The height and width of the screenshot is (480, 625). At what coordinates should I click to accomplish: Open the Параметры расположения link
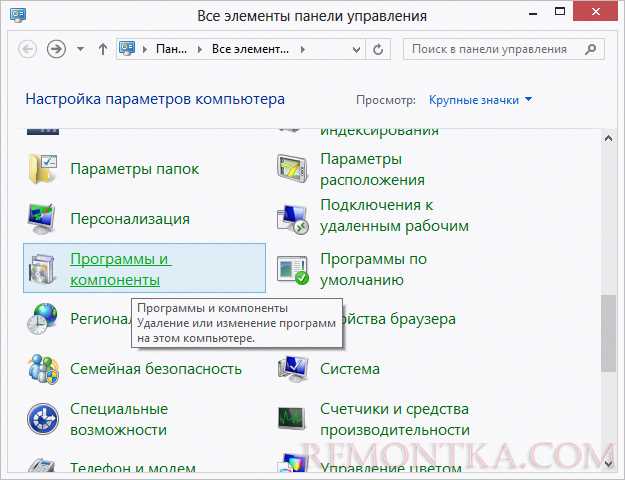click(372, 169)
